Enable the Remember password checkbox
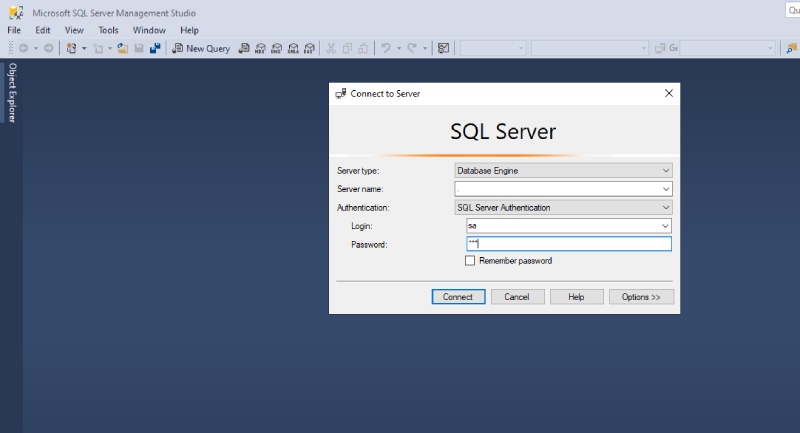 [x=470, y=261]
